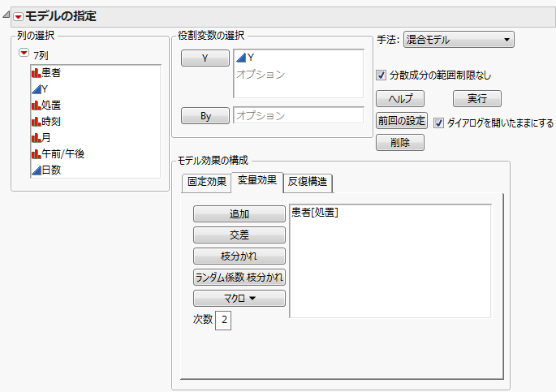Screen dimensions: 556x392
Task: Click the 前回の設定 button
Action: pyautogui.click(x=402, y=121)
